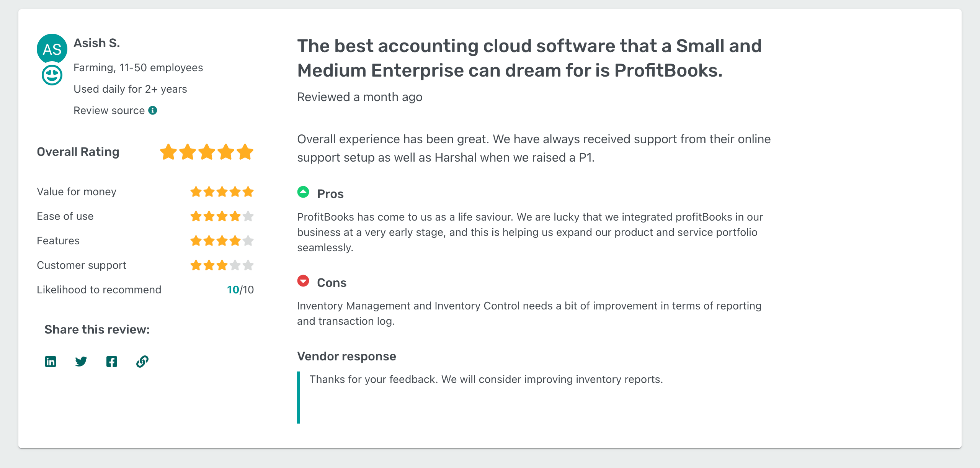Viewport: 980px width, 468px height.
Task: Click the Used daily for 2+ years text
Action: click(130, 88)
